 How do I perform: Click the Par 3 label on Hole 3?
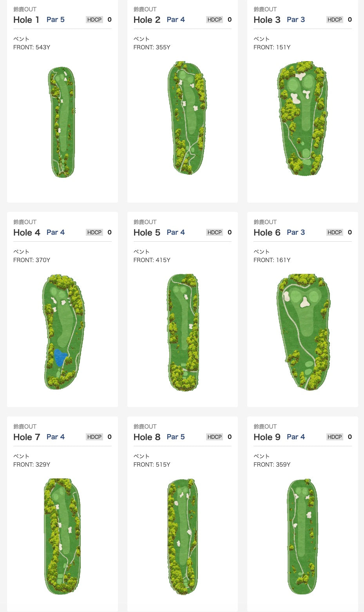pyautogui.click(x=296, y=20)
